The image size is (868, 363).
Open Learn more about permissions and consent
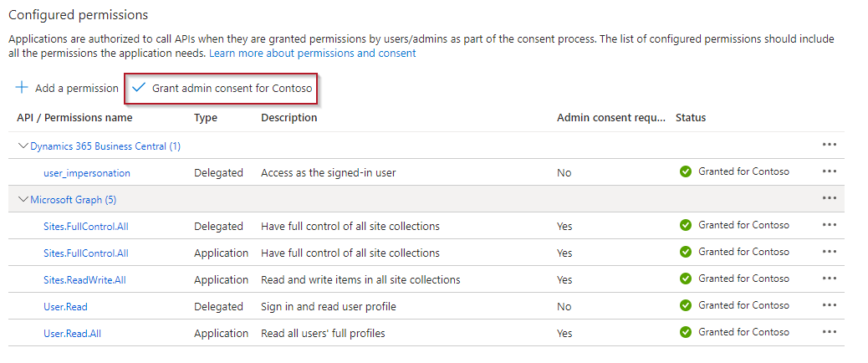312,53
